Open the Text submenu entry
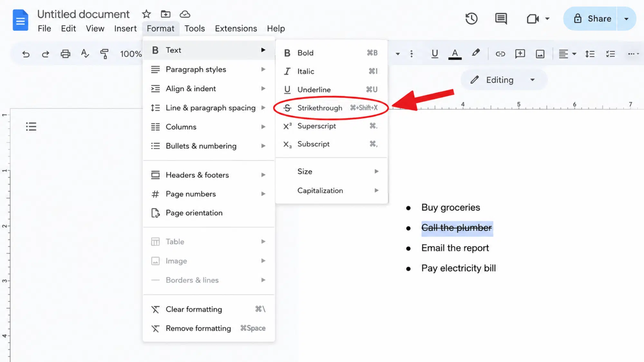This screenshot has height=362, width=644. coord(209,50)
